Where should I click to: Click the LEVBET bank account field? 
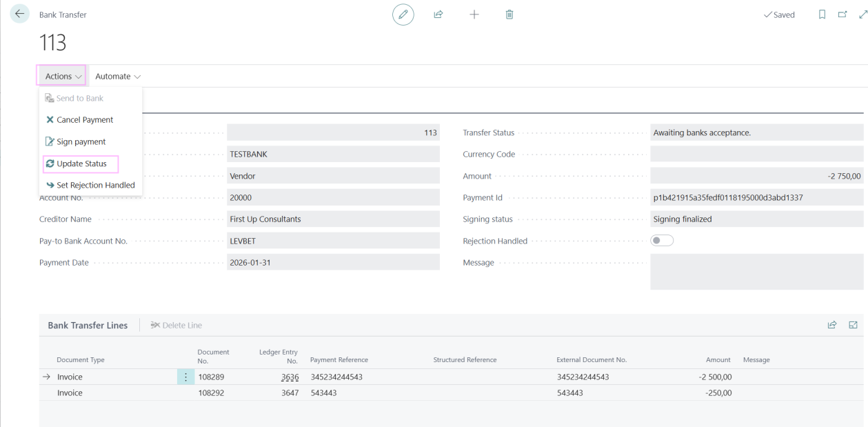tap(333, 241)
